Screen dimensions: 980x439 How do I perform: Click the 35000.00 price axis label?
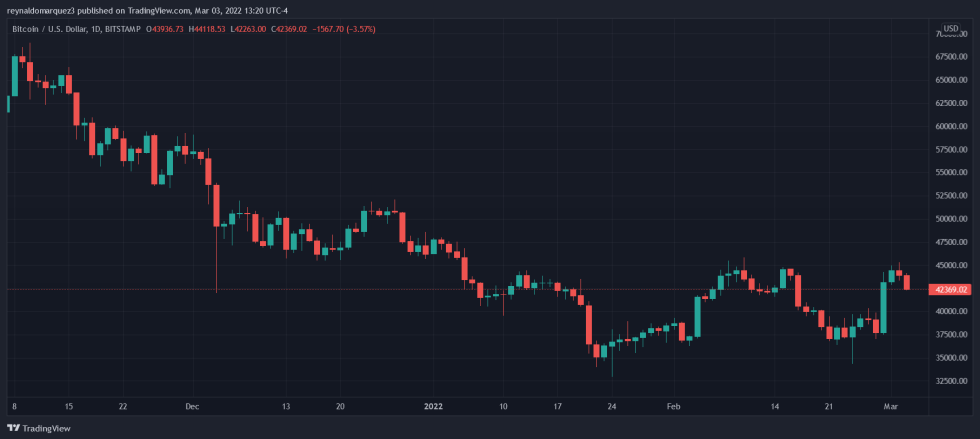click(951, 358)
